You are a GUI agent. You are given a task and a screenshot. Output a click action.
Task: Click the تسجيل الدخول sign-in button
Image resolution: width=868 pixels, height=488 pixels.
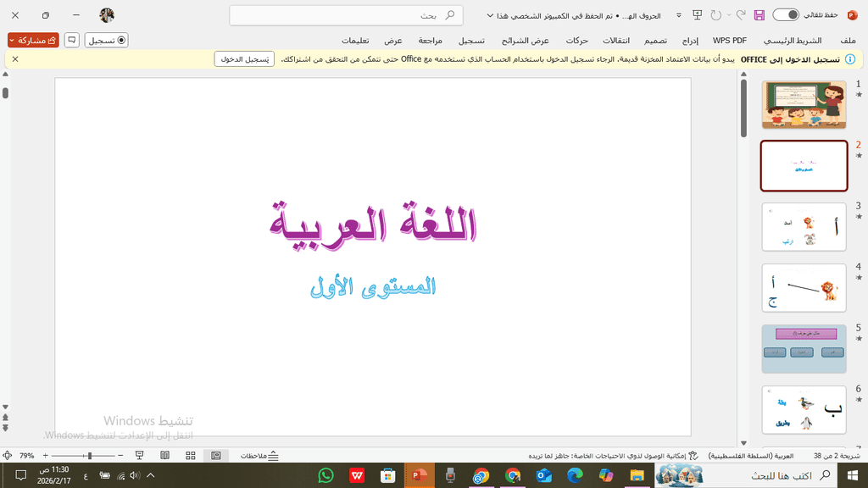click(x=244, y=58)
